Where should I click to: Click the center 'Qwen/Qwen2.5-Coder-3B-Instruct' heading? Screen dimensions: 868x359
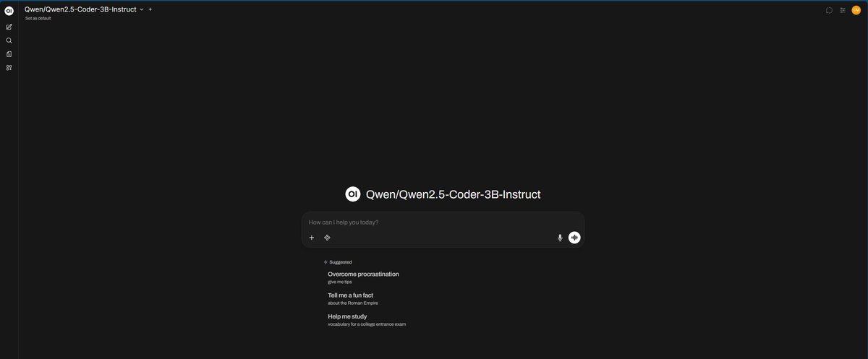454,194
